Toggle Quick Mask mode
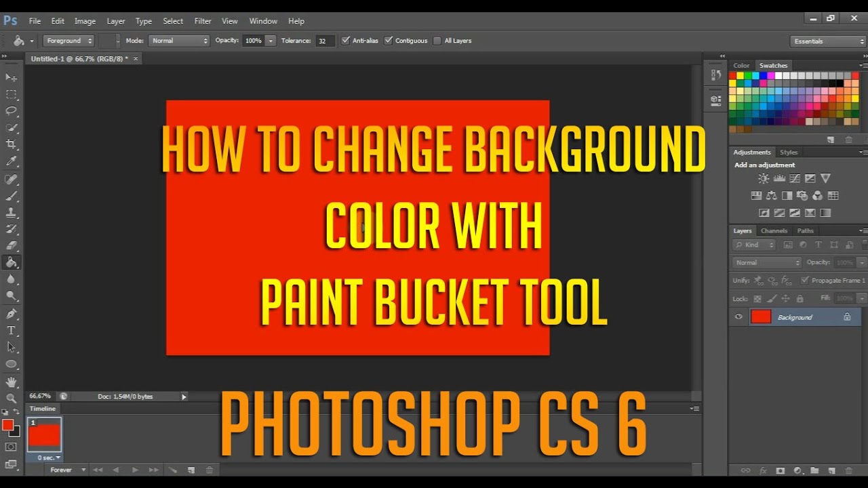Viewport: 868px width, 488px height. (10, 447)
